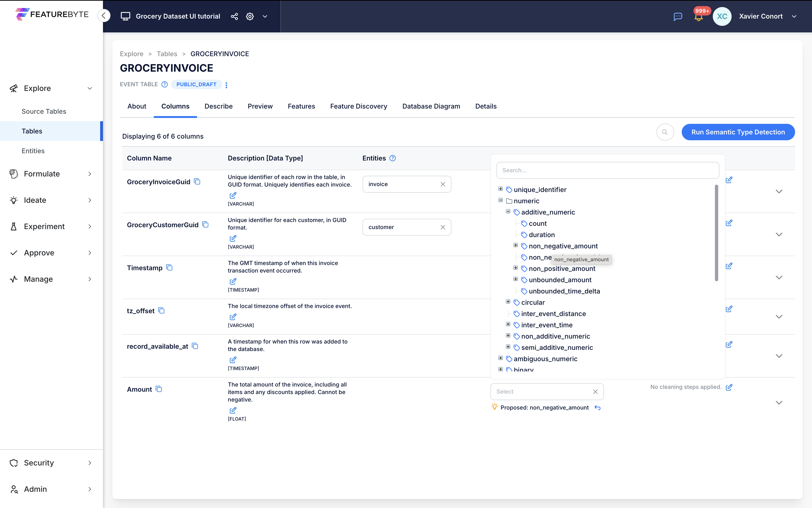Copy the GroceryCustomerGuid column name

click(x=205, y=225)
